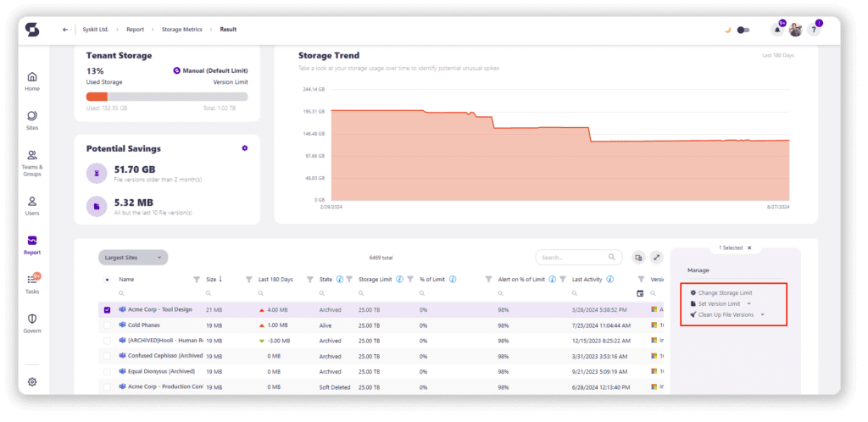
Task: Open Sites in the sidebar
Action: point(32,120)
